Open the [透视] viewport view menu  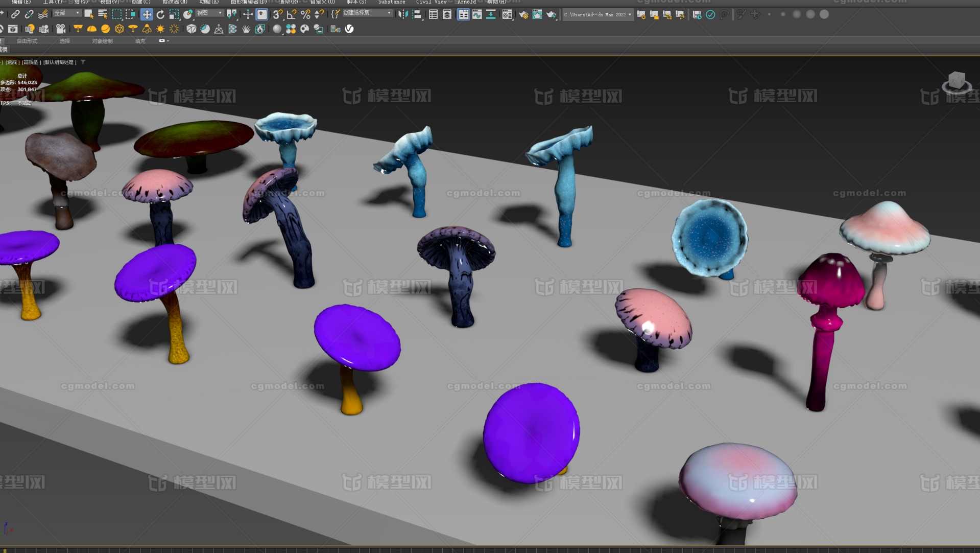coord(12,62)
